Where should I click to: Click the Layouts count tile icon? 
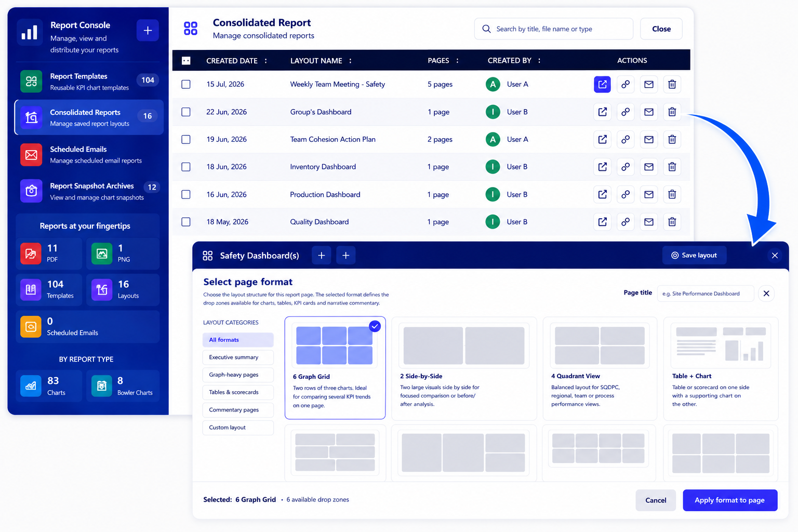102,290
